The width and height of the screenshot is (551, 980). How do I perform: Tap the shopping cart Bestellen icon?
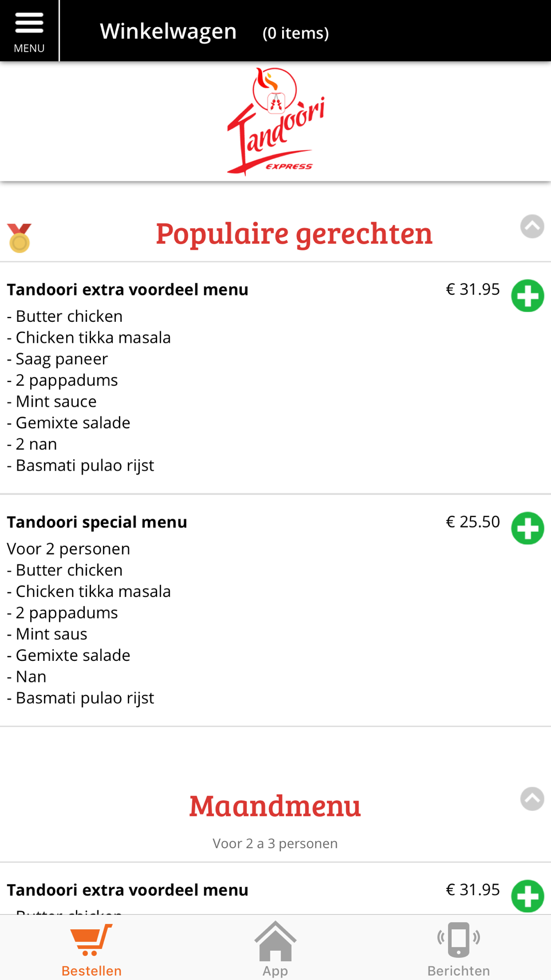tap(91, 940)
